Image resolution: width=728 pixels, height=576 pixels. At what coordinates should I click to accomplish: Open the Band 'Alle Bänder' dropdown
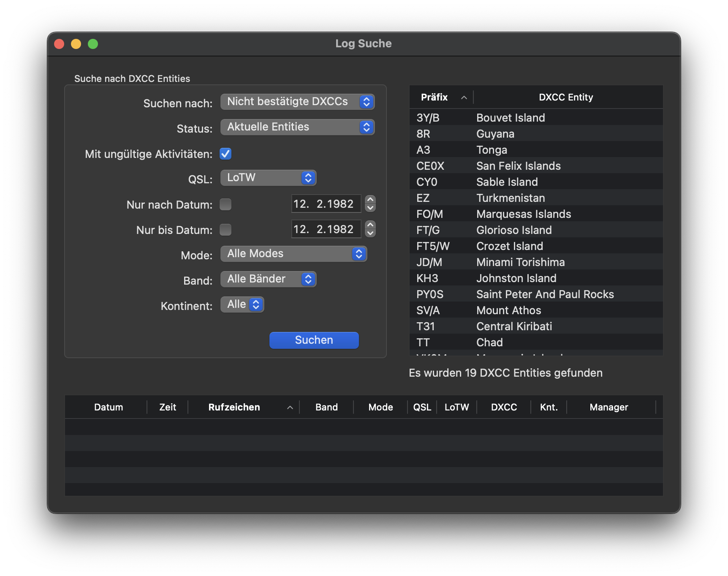tap(268, 279)
